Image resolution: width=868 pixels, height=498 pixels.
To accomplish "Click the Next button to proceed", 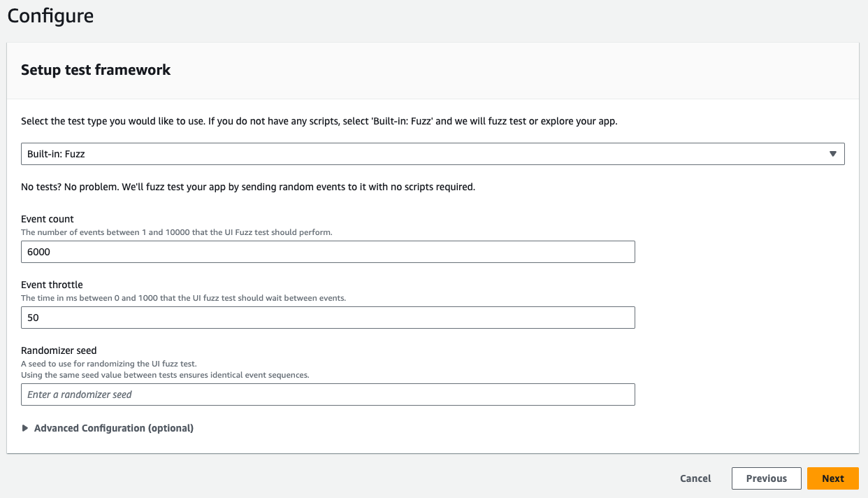I will 833,478.
